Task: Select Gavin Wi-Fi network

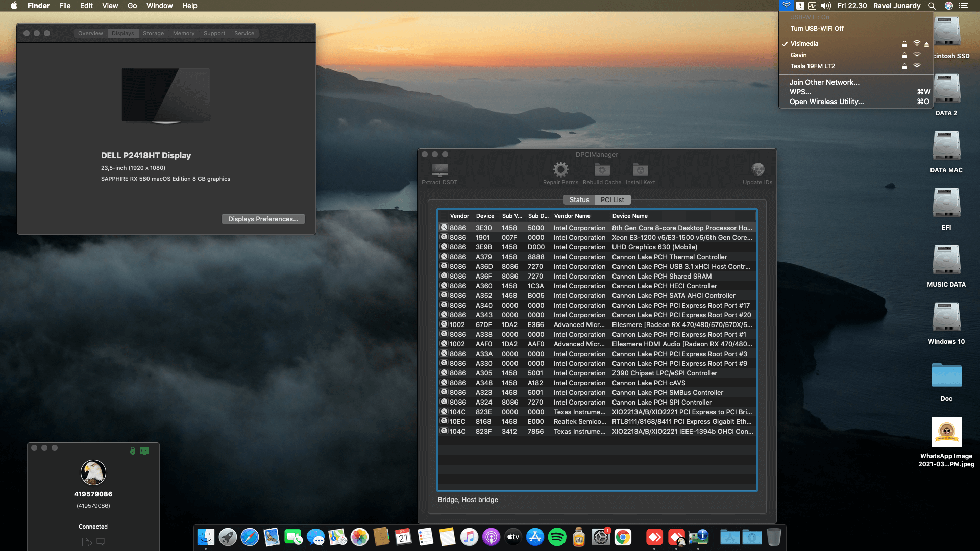Action: coord(856,55)
